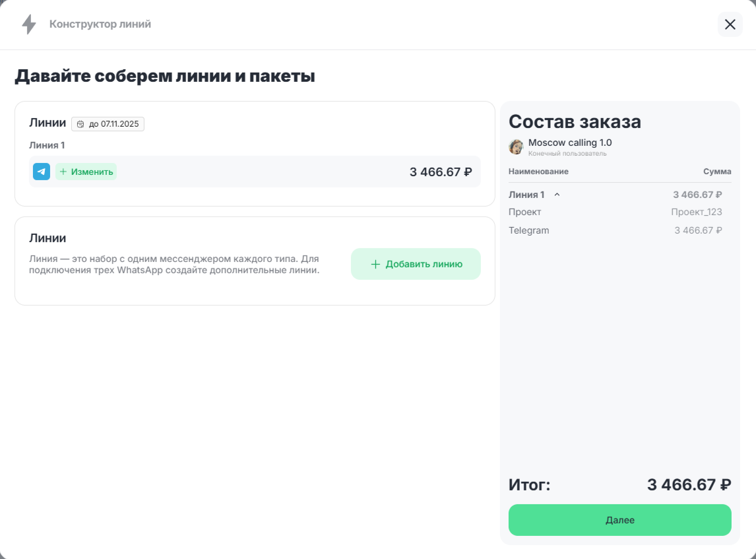Close the Конструктор линий dialog
756x559 pixels.
[x=730, y=24]
